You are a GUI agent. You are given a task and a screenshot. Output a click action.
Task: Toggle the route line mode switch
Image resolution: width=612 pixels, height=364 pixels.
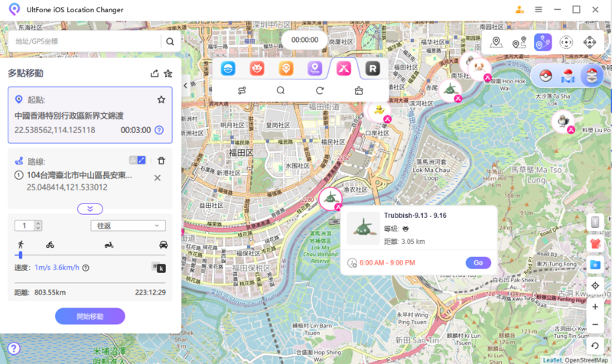138,160
